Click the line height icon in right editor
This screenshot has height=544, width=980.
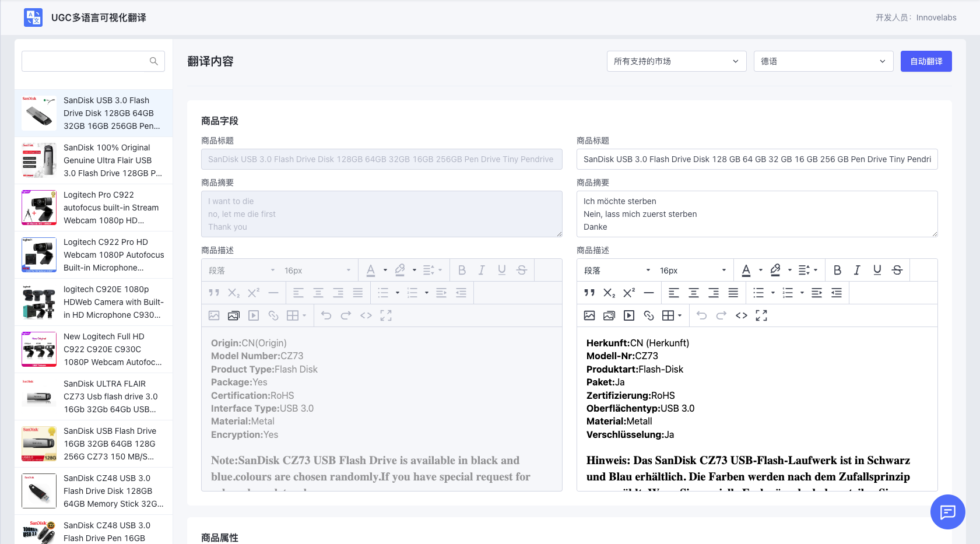click(804, 270)
